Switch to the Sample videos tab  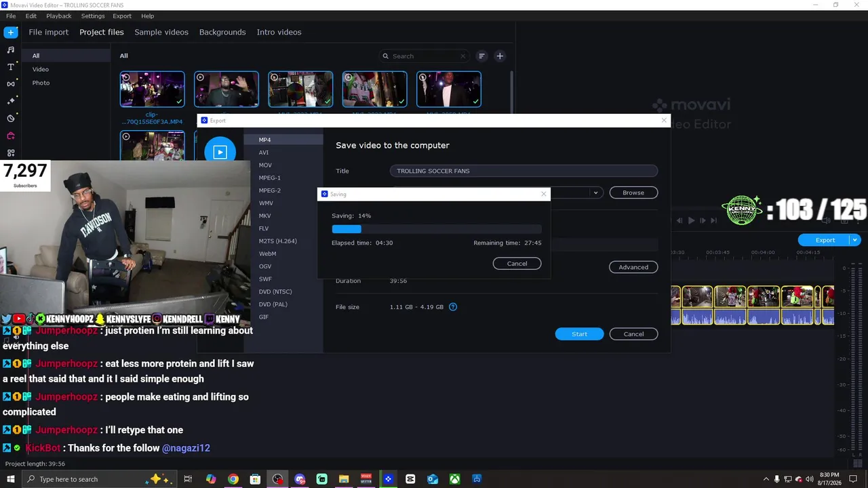[161, 32]
